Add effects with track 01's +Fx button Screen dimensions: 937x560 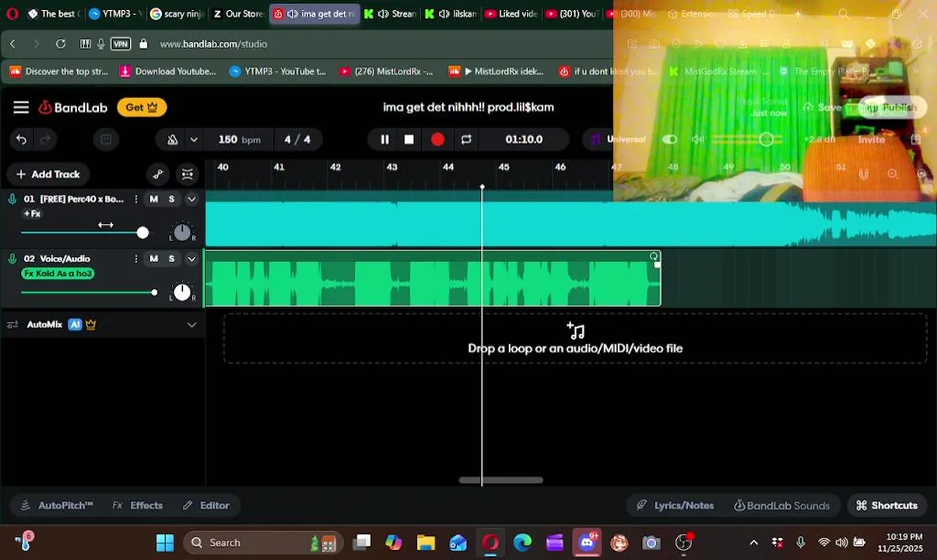(x=32, y=214)
